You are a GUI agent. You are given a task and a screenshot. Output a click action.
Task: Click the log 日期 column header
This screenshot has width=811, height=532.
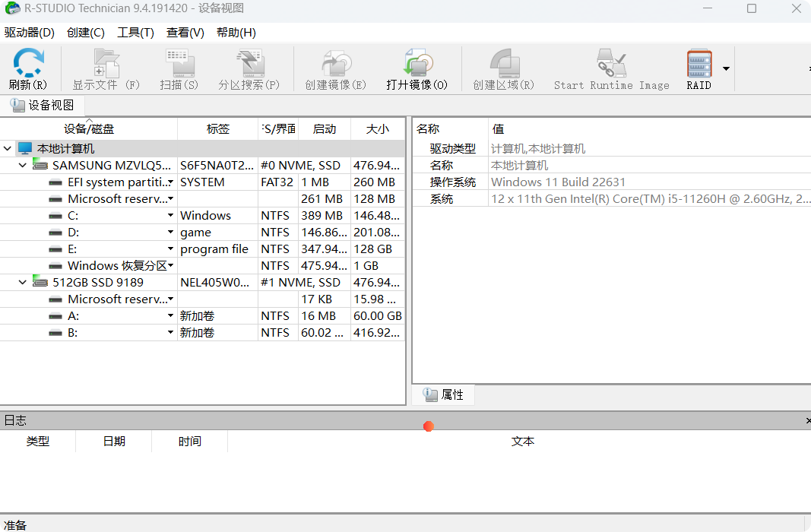point(114,441)
